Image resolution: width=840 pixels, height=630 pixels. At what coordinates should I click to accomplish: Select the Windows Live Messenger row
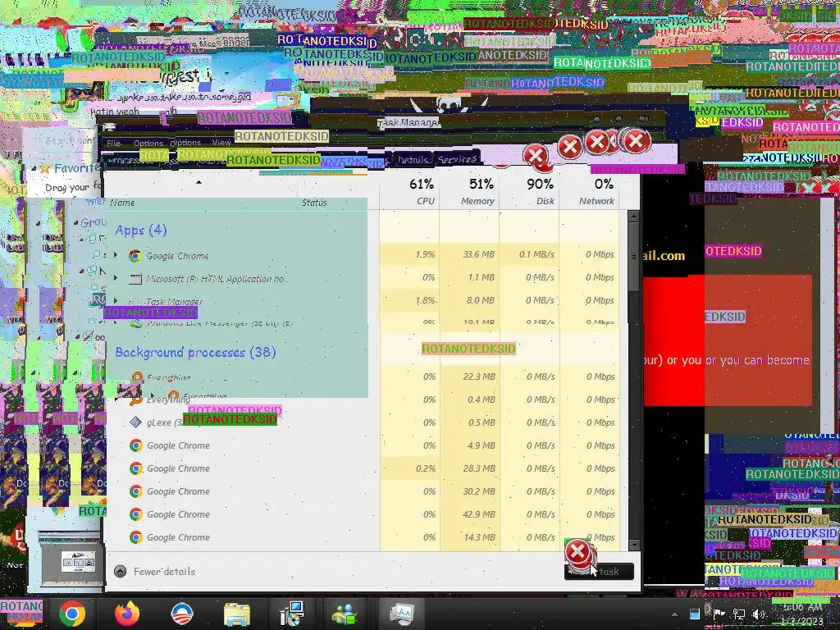coord(363,322)
